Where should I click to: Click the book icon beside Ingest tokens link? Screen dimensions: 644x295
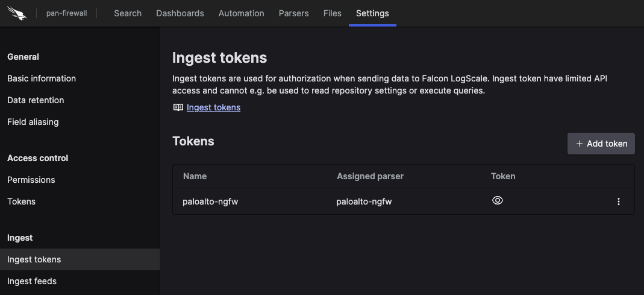point(178,107)
